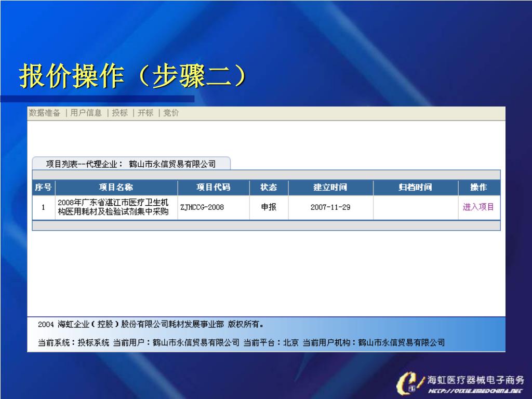Click the 建立时间 column header

click(x=330, y=187)
